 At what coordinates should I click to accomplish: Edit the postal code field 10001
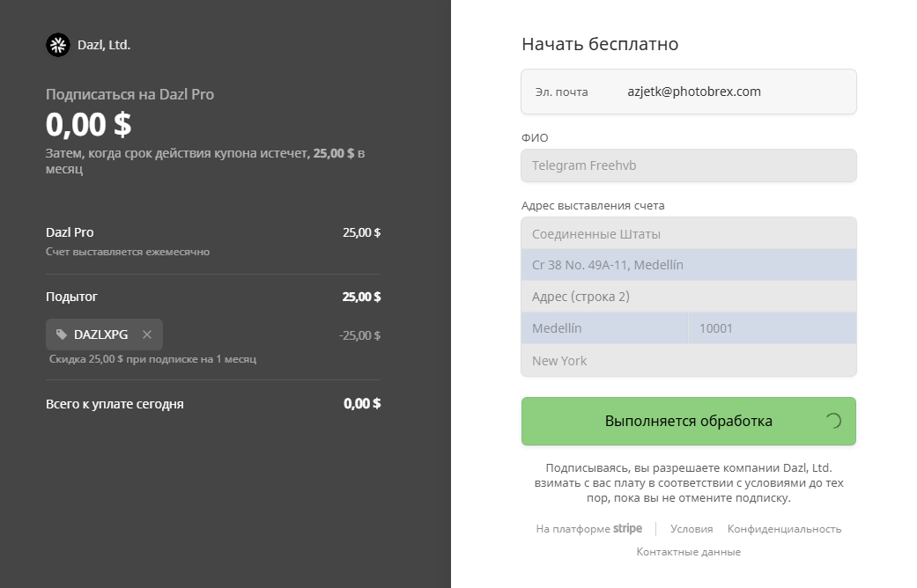772,328
